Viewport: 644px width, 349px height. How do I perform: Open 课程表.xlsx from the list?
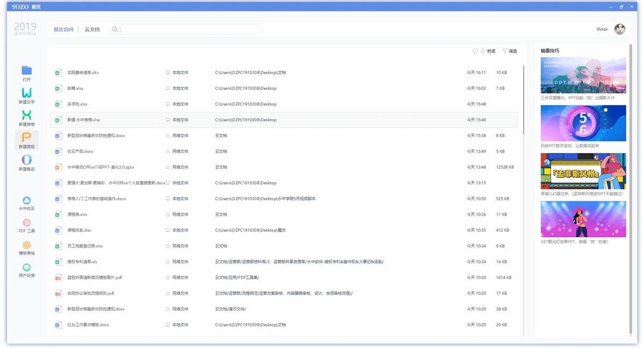[x=77, y=214]
